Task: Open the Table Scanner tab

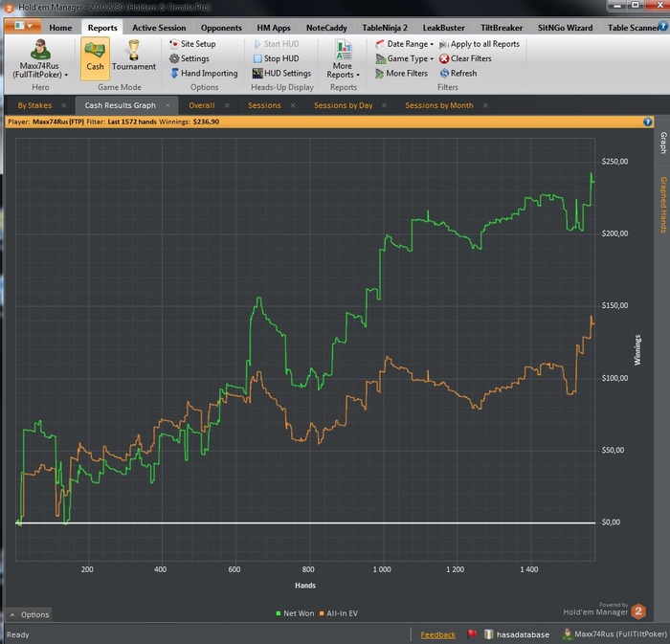Action: (633, 28)
